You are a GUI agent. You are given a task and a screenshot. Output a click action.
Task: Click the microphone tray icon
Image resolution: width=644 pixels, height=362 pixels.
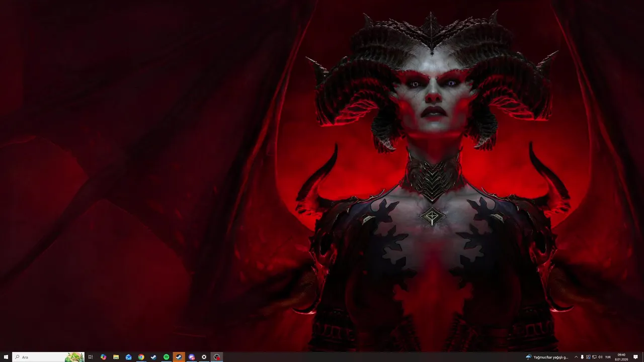[x=582, y=357]
